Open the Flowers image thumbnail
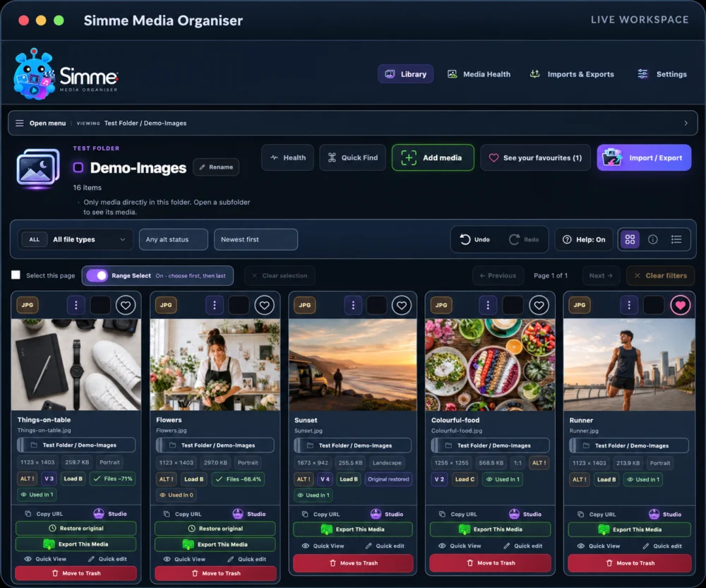The width and height of the screenshot is (706, 588). coord(215,365)
